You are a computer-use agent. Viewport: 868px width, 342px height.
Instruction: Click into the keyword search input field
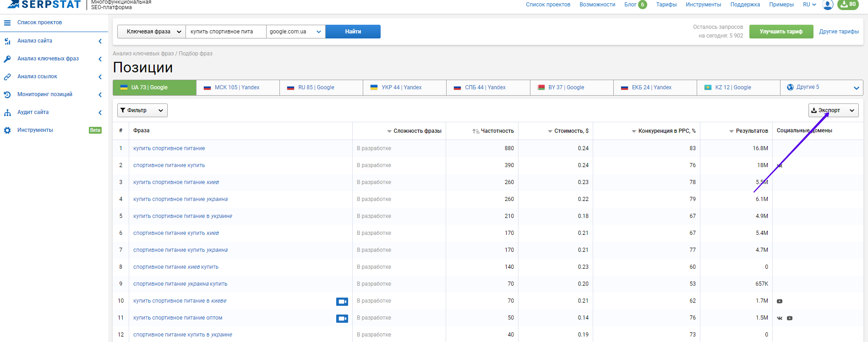226,32
